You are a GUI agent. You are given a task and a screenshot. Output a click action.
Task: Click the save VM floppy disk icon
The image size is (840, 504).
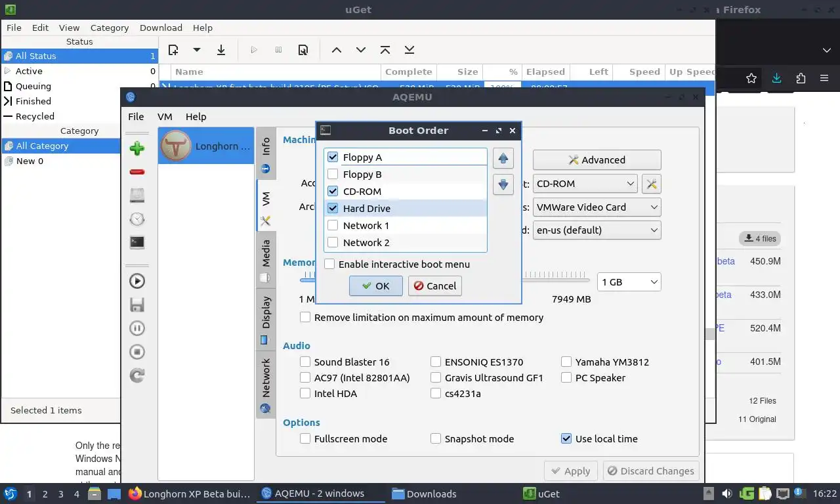[x=137, y=304]
